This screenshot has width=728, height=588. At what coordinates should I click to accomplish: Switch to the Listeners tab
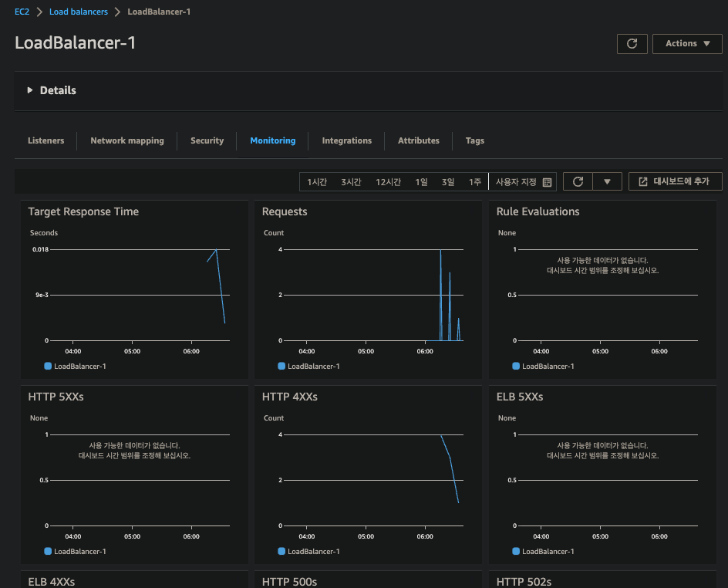46,140
